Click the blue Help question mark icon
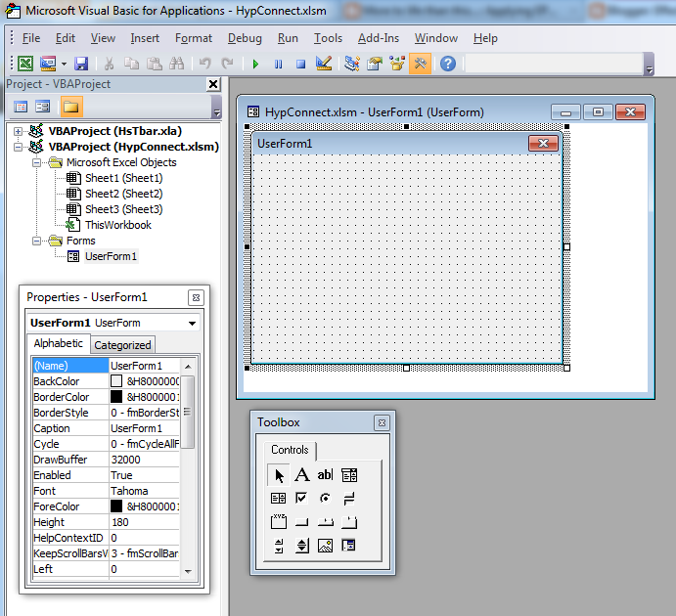This screenshot has height=616, width=676. click(x=448, y=64)
